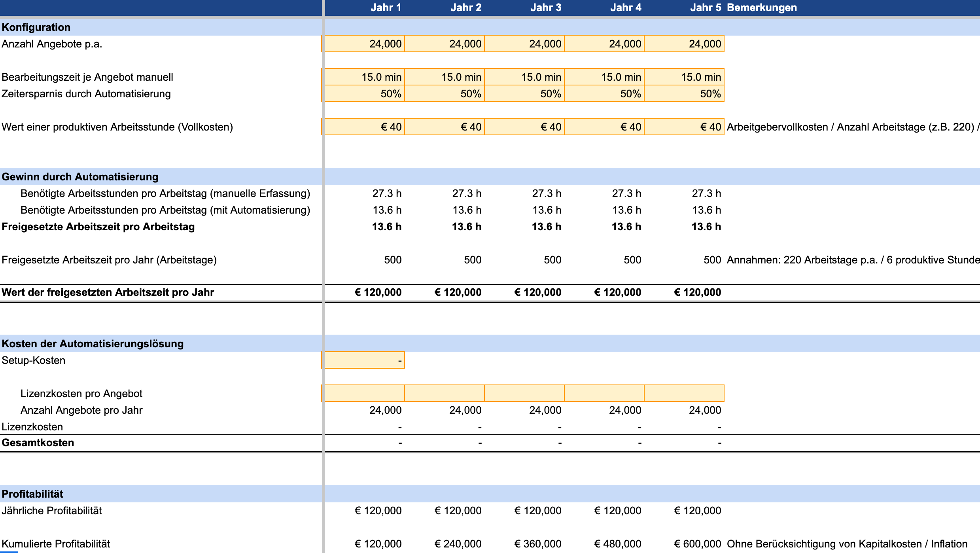Viewport: 980px width, 553px height.
Task: Select Kosten der Automatisierungslösung heading
Action: pyautogui.click(x=93, y=344)
